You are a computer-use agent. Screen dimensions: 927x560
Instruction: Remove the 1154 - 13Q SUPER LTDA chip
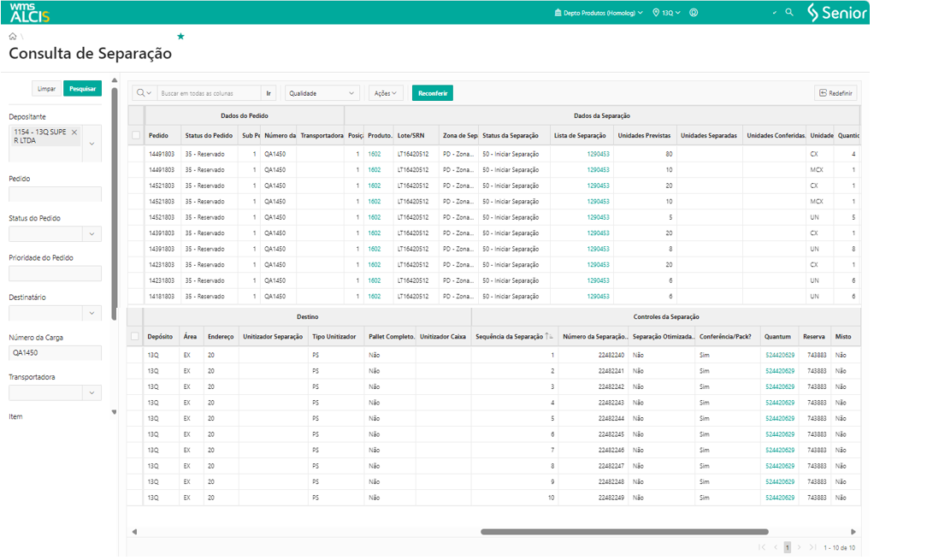click(74, 133)
